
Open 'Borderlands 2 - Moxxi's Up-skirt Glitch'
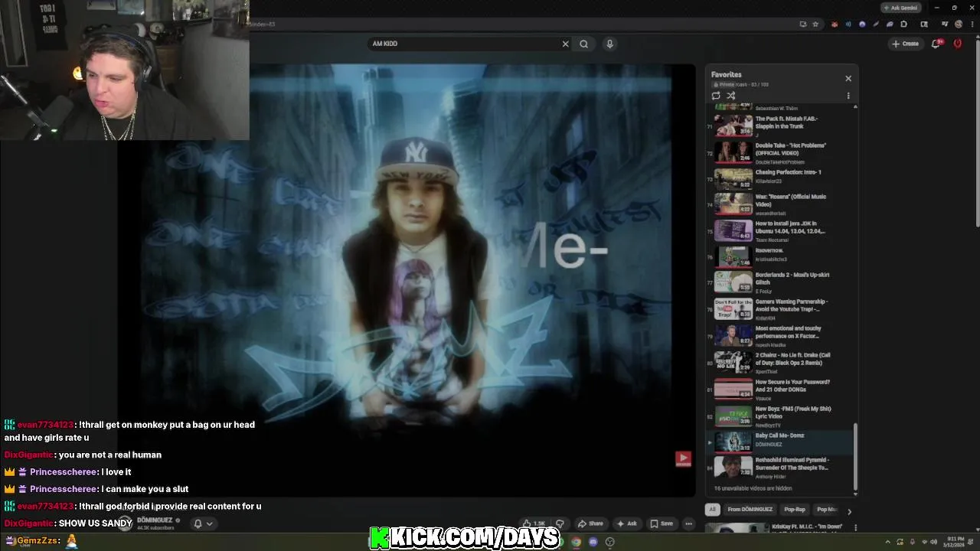(x=781, y=282)
